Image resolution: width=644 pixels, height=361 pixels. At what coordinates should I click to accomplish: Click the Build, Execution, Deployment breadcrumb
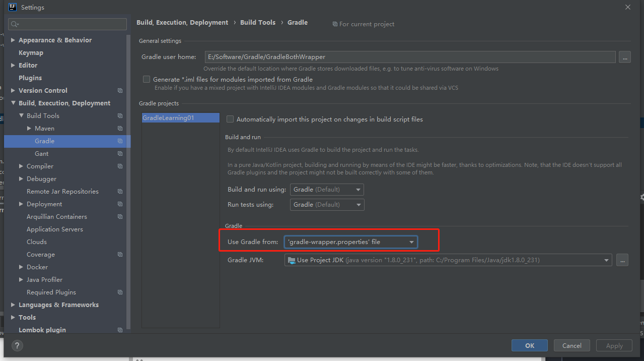(x=182, y=23)
